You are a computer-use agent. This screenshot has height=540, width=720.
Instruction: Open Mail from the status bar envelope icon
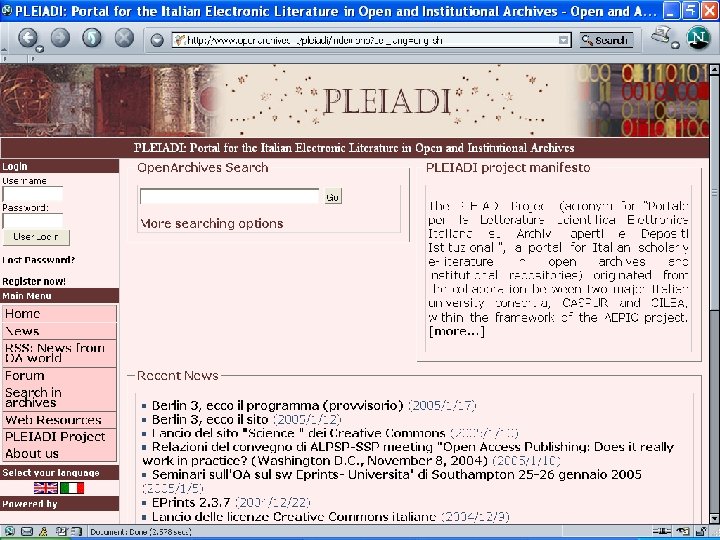pos(27,532)
